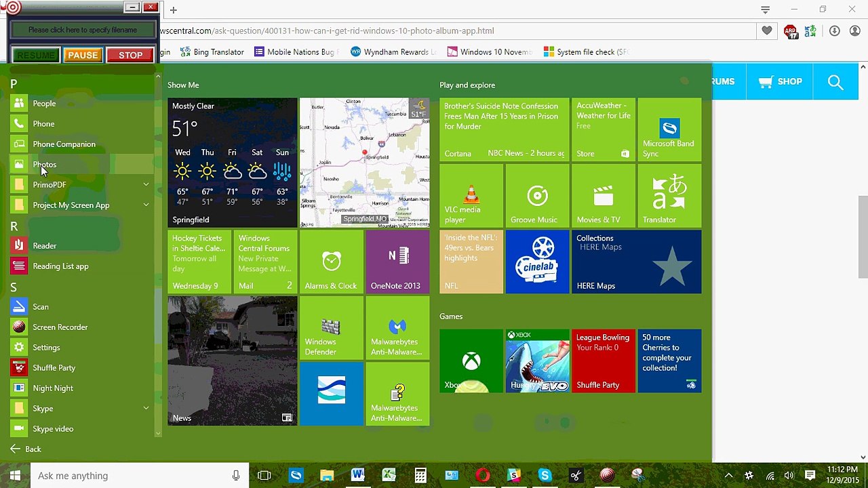Open the Translator tile
This screenshot has width=868, height=488.
coord(669,196)
